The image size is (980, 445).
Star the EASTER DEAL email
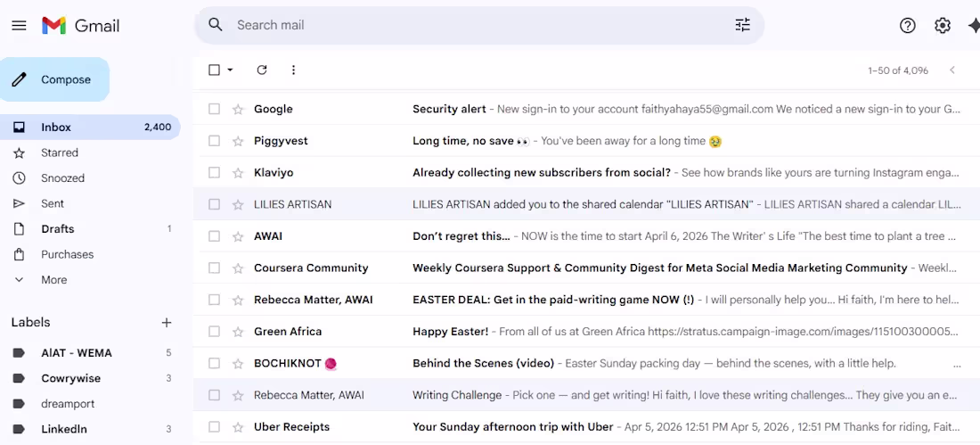238,301
